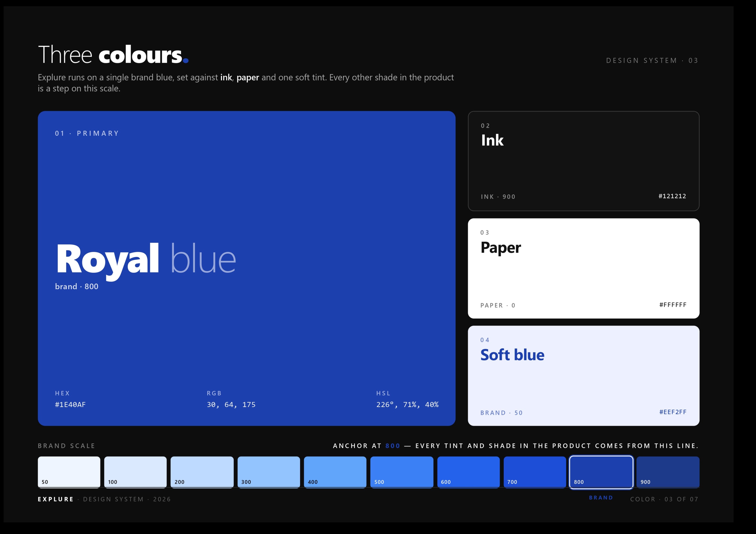Choose the 300 brand scale swatch
Viewport: 756px width, 534px height.
click(269, 472)
